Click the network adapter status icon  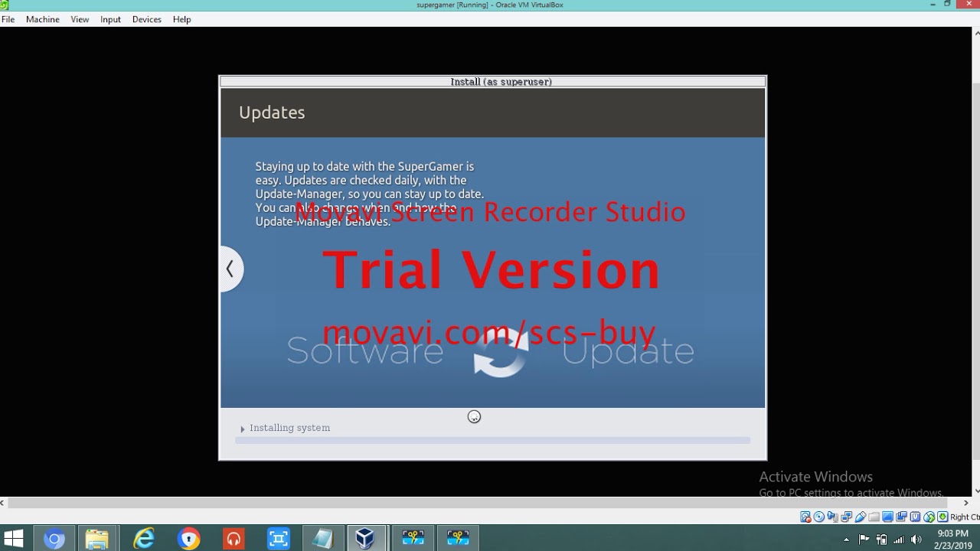[x=847, y=517]
